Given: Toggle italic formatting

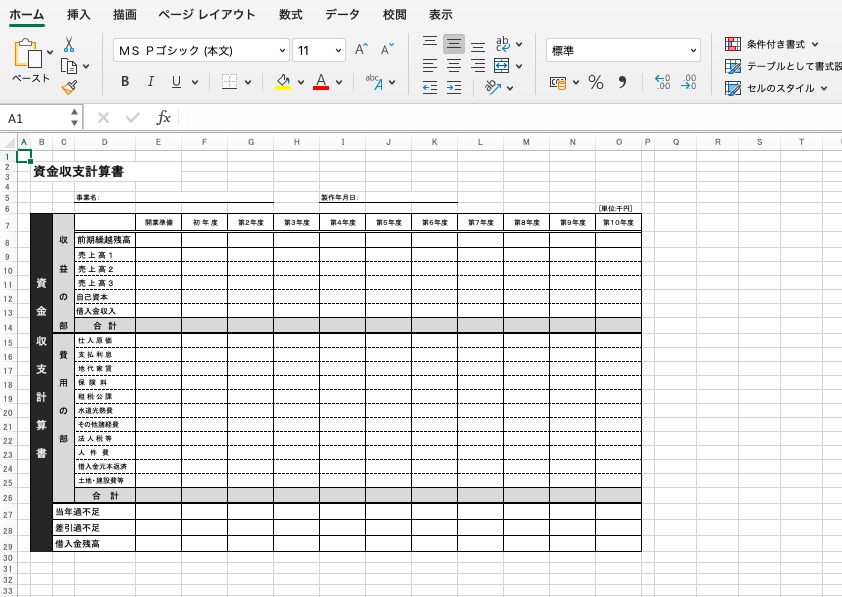Looking at the screenshot, I should 151,82.
